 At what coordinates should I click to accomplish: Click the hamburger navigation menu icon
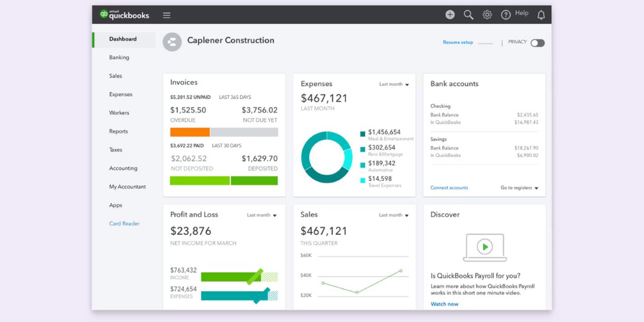click(167, 15)
